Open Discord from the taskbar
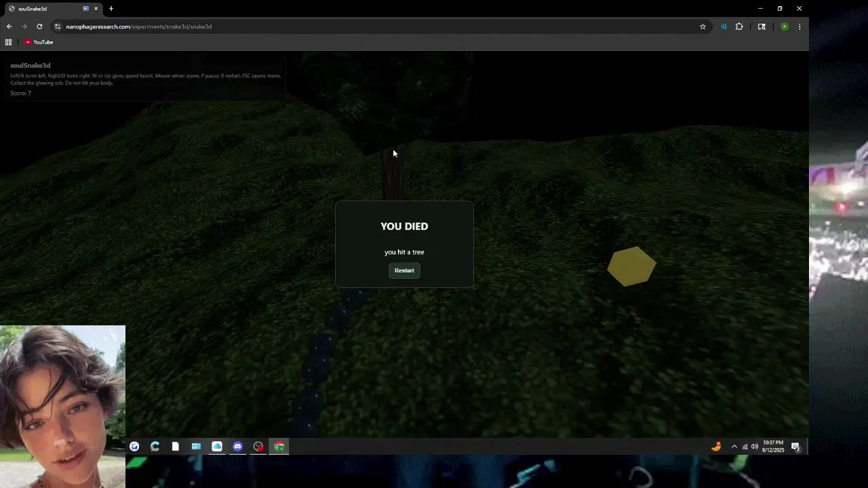868x488 pixels. (237, 446)
